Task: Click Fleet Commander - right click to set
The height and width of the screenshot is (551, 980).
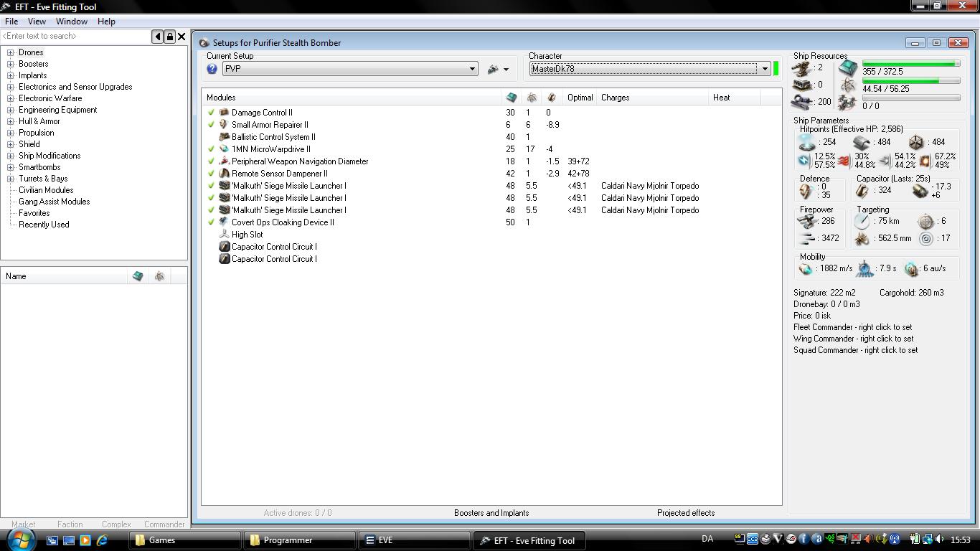Action: click(853, 327)
